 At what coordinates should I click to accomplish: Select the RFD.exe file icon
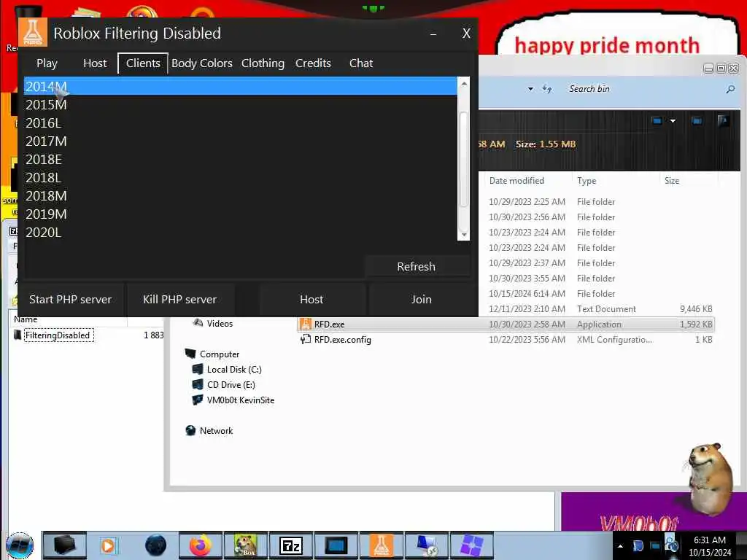tap(306, 324)
